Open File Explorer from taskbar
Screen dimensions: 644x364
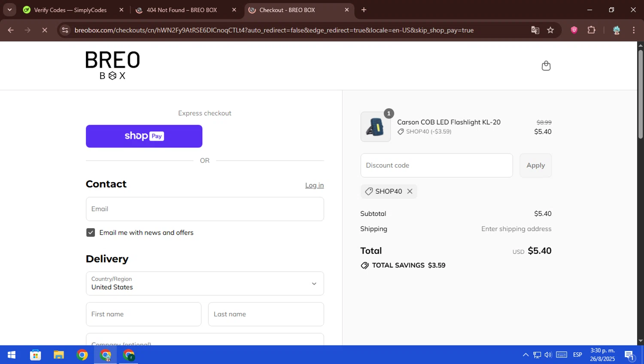coord(59,355)
